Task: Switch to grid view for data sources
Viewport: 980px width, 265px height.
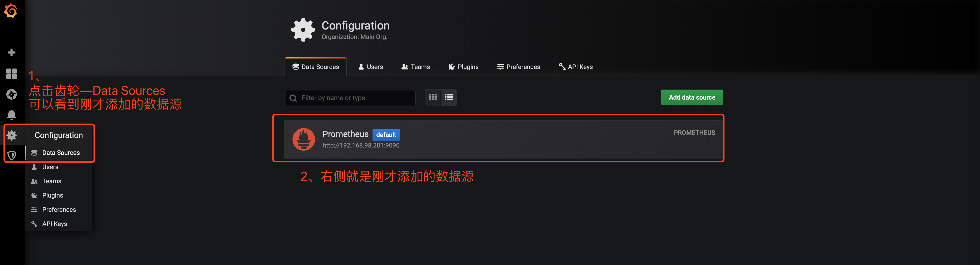Action: pyautogui.click(x=433, y=97)
